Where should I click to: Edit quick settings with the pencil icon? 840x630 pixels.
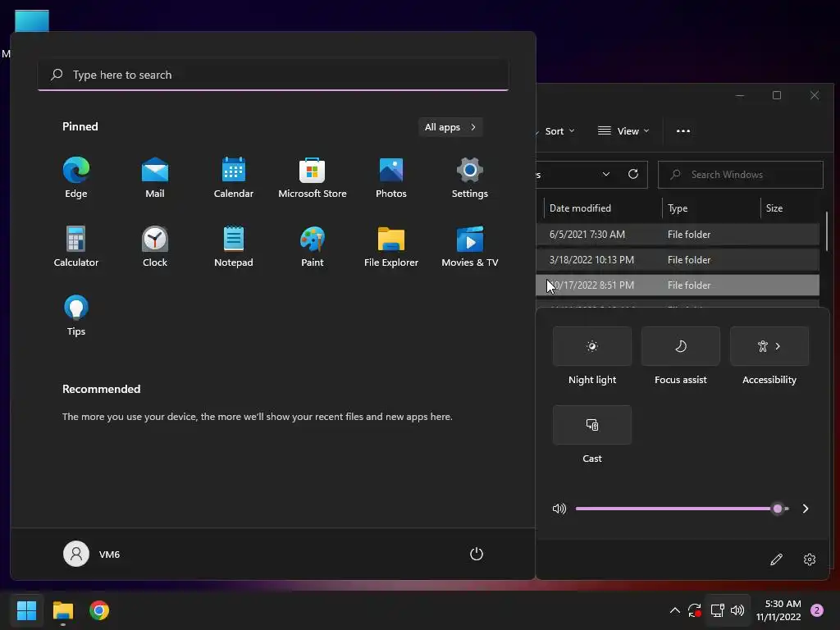tap(776, 559)
